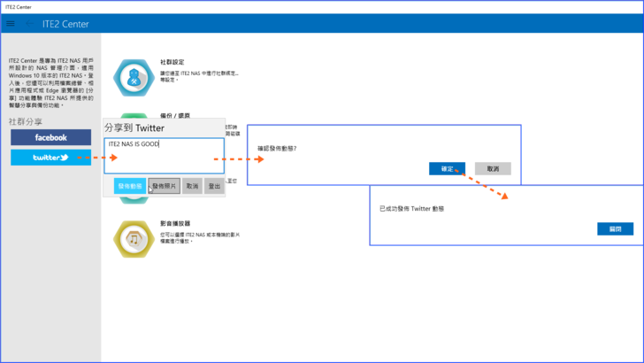Select the 備份 / 還原 title text
Viewport: 644px width, 363px height.
pos(175,115)
